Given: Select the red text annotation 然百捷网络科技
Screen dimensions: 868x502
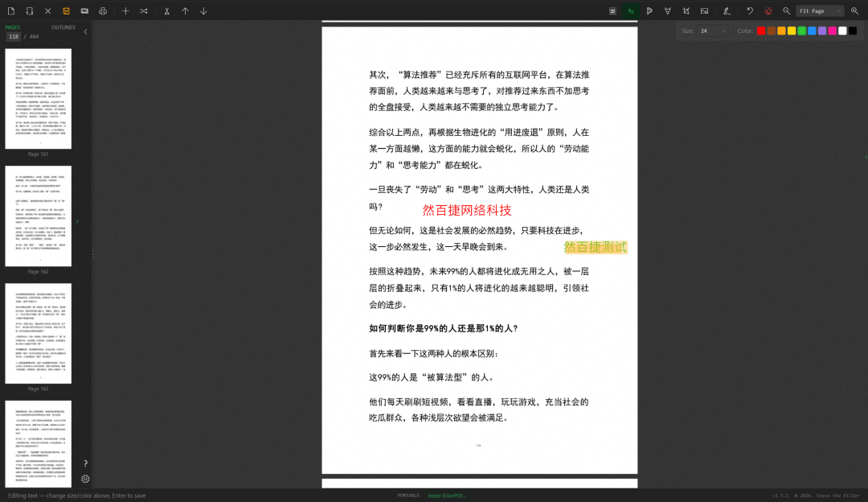Looking at the screenshot, I should 467,210.
